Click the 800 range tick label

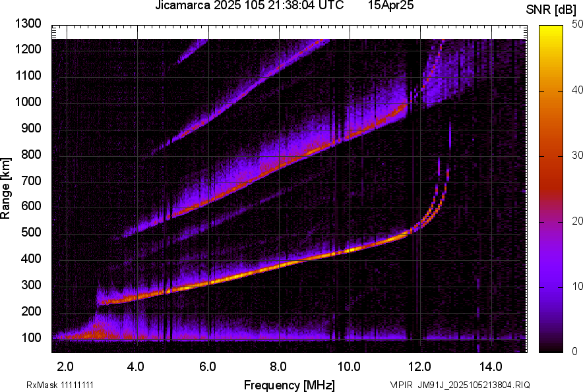tap(31, 154)
